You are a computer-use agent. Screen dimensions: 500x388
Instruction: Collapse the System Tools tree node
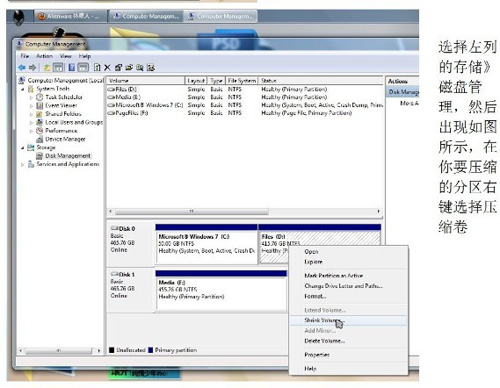tap(23, 89)
